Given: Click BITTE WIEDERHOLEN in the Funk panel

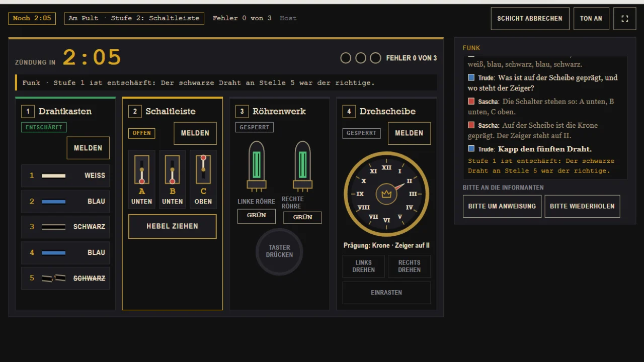Looking at the screenshot, I should (x=583, y=206).
